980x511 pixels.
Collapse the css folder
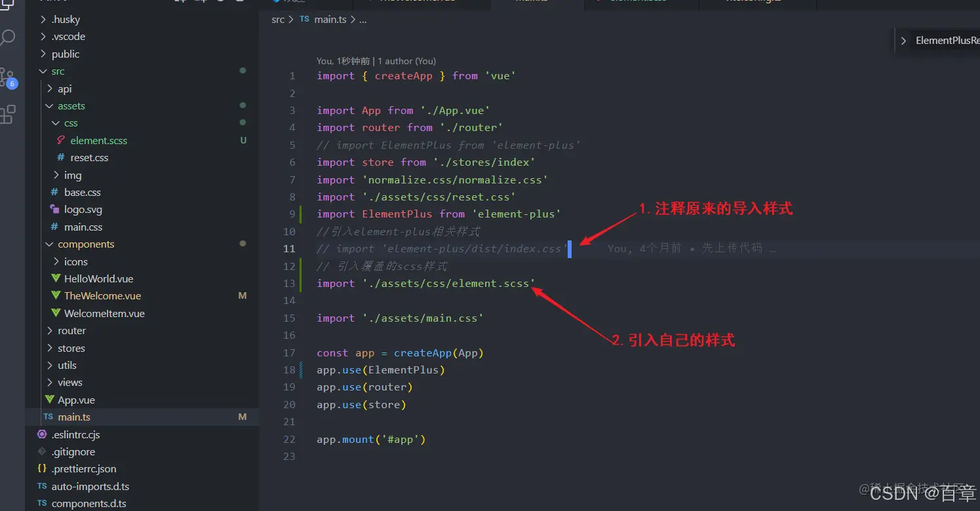pyautogui.click(x=56, y=123)
